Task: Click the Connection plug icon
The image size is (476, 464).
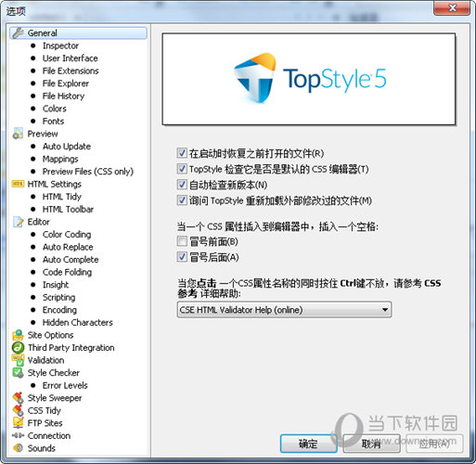Action: (18, 435)
